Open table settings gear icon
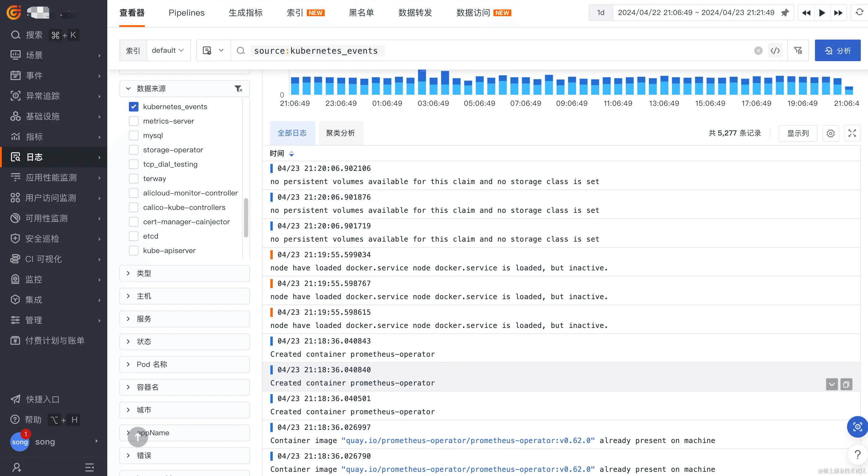This screenshot has width=868, height=476. pyautogui.click(x=830, y=133)
